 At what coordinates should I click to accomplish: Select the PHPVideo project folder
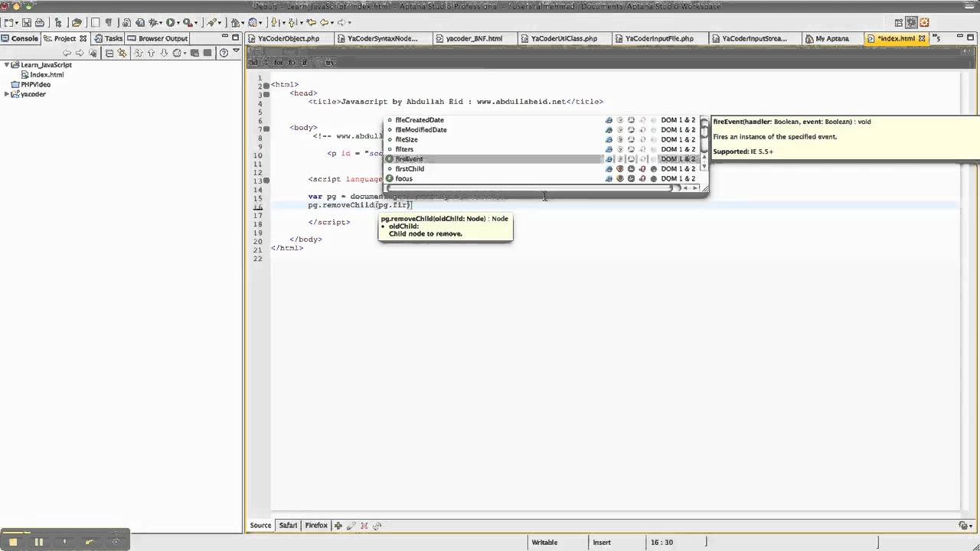[31, 85]
